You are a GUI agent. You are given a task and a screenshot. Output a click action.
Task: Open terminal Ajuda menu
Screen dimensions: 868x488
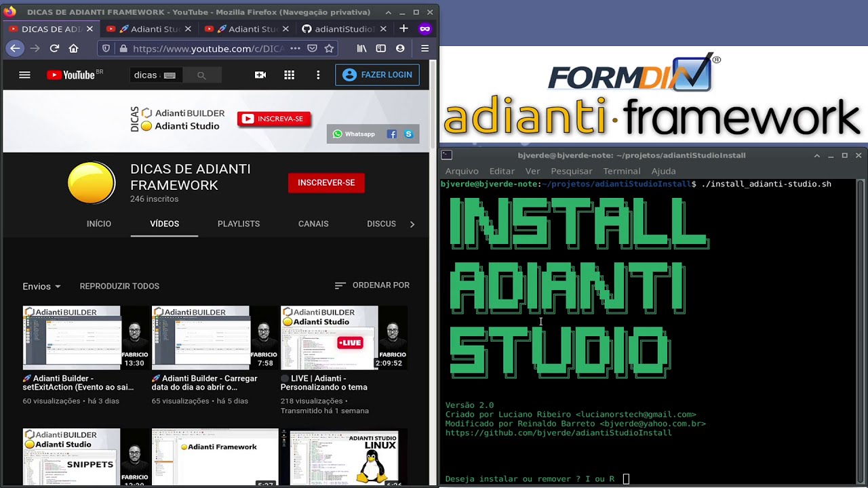[663, 171]
